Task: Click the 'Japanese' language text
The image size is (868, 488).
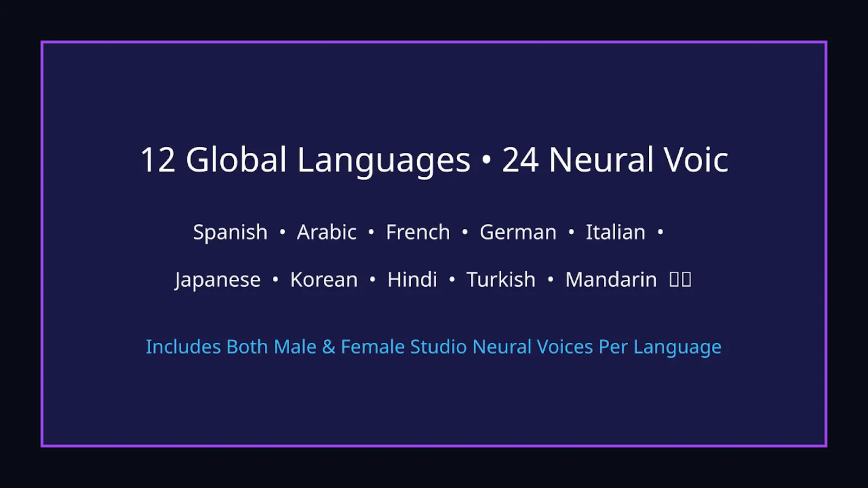Action: 218,280
